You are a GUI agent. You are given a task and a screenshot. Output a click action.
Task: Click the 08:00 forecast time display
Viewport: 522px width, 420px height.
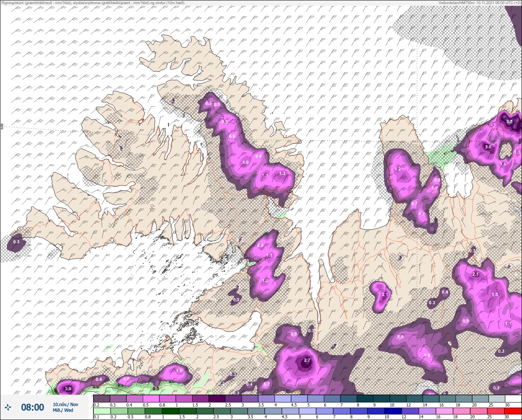pos(33,407)
